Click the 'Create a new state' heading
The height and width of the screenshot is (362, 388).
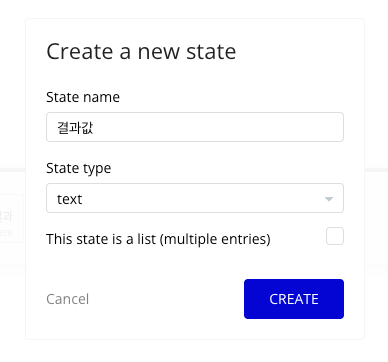(141, 51)
